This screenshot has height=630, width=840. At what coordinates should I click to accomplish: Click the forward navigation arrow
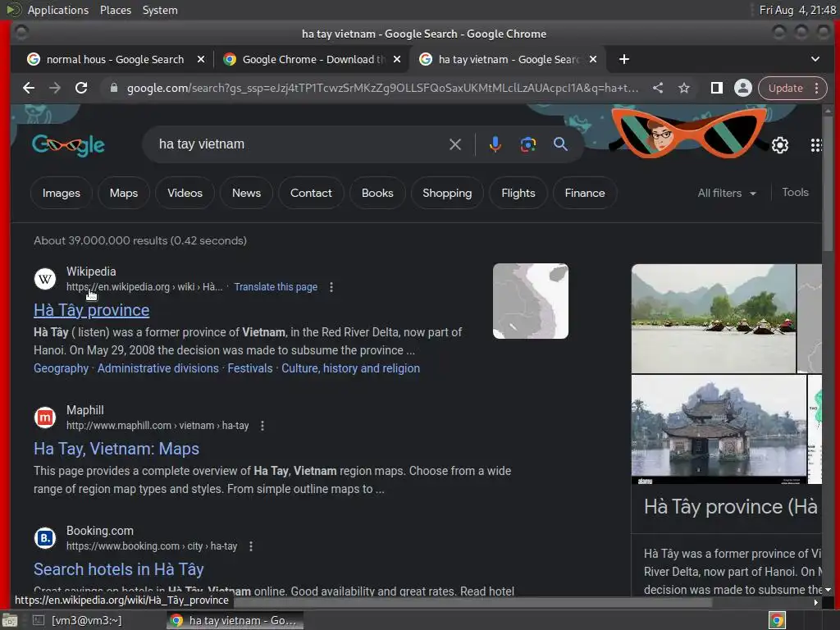(55, 88)
